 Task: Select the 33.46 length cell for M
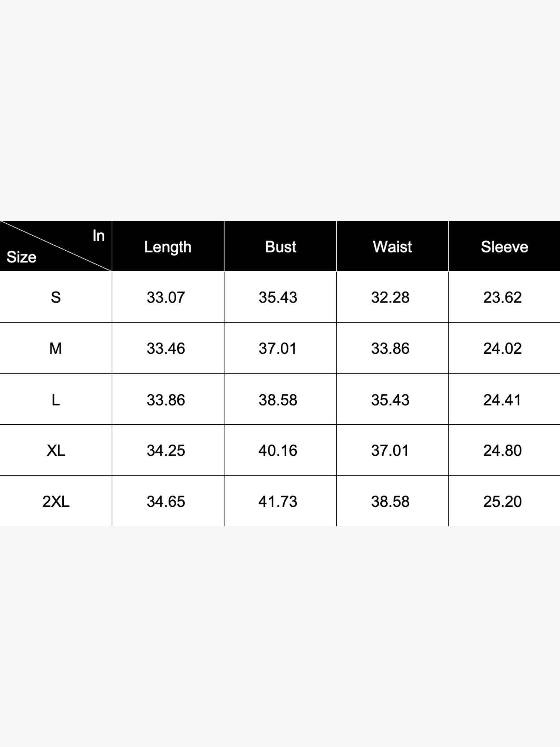click(166, 348)
